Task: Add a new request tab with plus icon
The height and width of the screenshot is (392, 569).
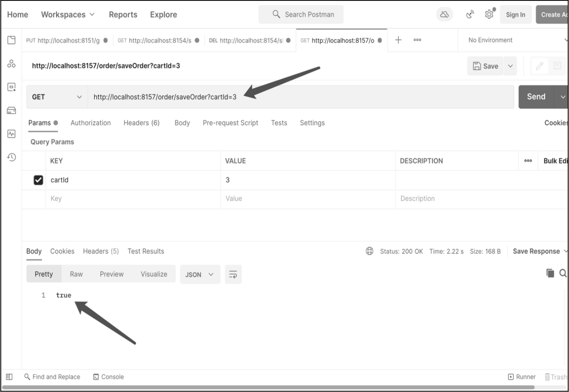Action: point(398,40)
